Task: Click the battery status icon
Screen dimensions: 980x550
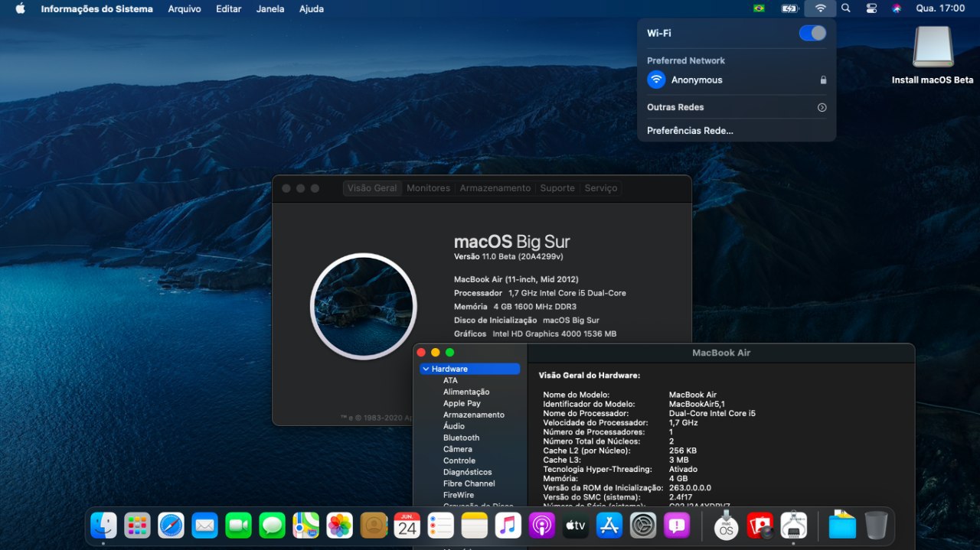Action: tap(790, 8)
